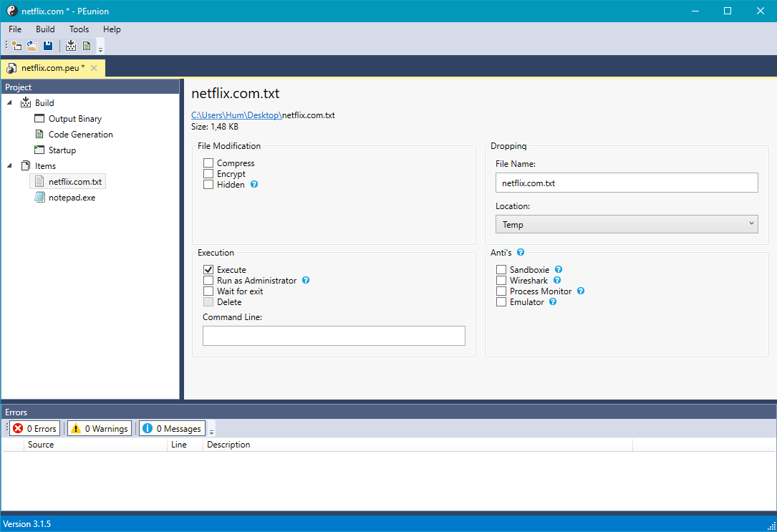The image size is (777, 532).
Task: Click the Version 3.1.5 status text
Action: [27, 523]
